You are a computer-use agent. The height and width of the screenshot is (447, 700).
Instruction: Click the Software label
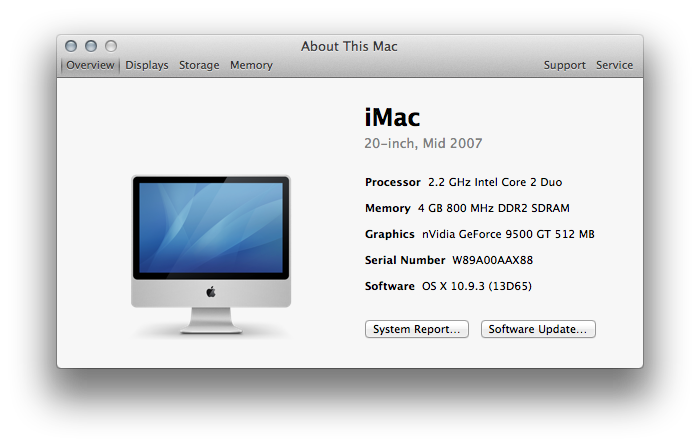390,286
